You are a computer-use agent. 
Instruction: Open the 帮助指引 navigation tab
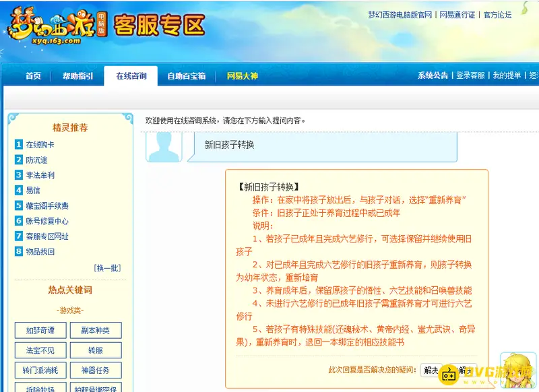click(x=77, y=76)
